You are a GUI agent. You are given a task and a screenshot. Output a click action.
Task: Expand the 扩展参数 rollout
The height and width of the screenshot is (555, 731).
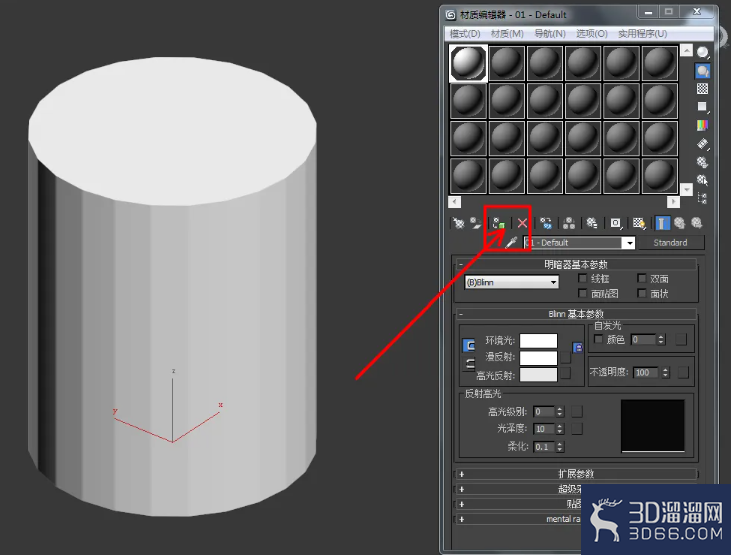pos(576,474)
